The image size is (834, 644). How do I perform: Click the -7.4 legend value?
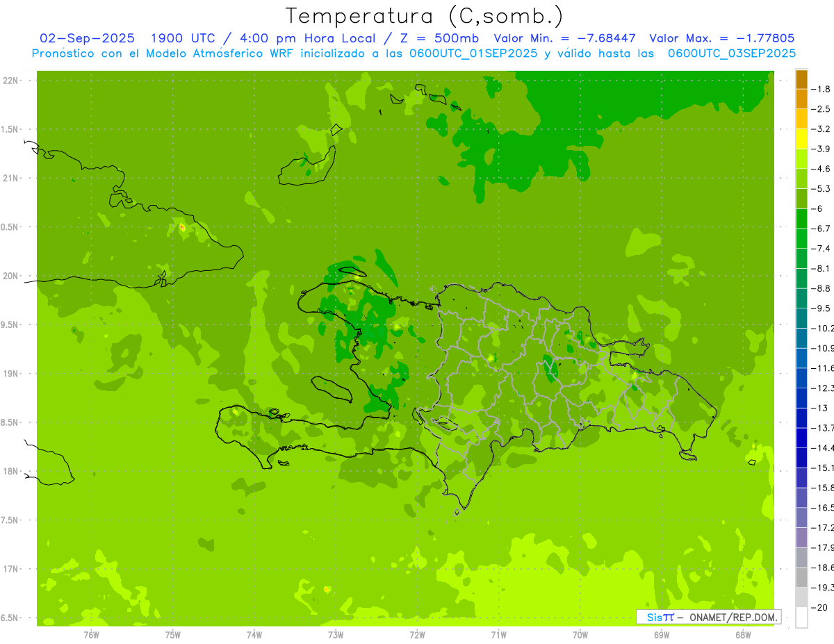point(821,248)
